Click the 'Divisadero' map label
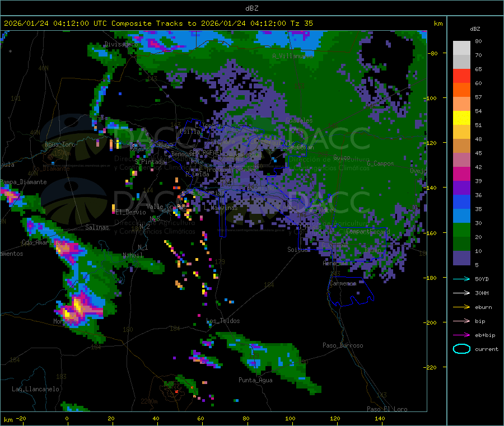Image resolution: width=504 pixels, height=426 pixels. (121, 44)
